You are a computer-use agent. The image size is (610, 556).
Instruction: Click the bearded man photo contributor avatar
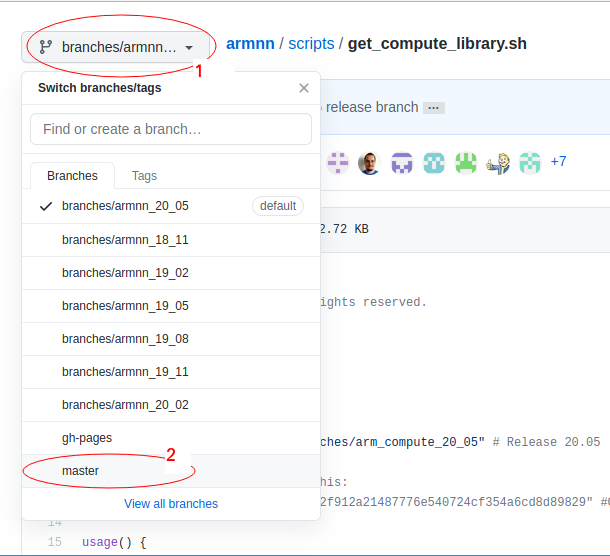pos(369,163)
